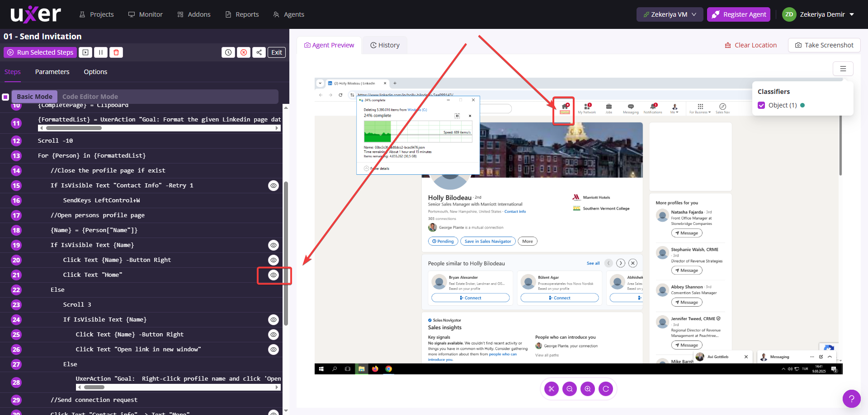
Task: Click the pause steps icon button
Action: (101, 52)
